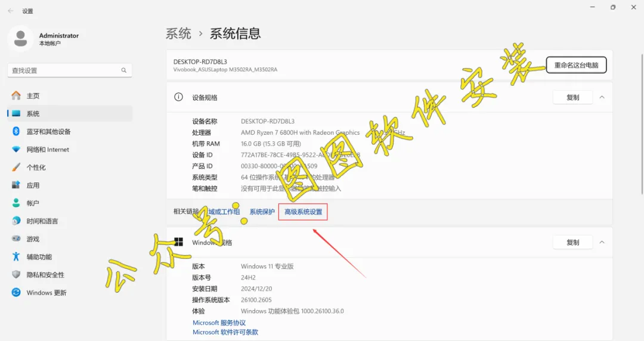The image size is (644, 341).
Task: Click the home icon for 主页
Action: tap(16, 96)
